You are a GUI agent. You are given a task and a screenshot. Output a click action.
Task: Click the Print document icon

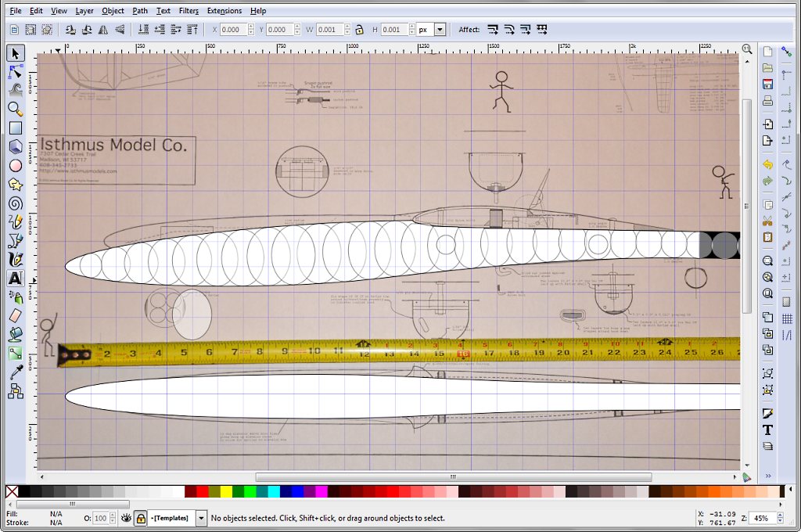767,101
